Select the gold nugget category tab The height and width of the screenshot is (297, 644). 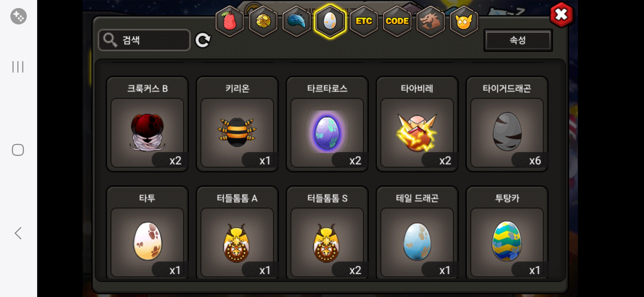(263, 21)
